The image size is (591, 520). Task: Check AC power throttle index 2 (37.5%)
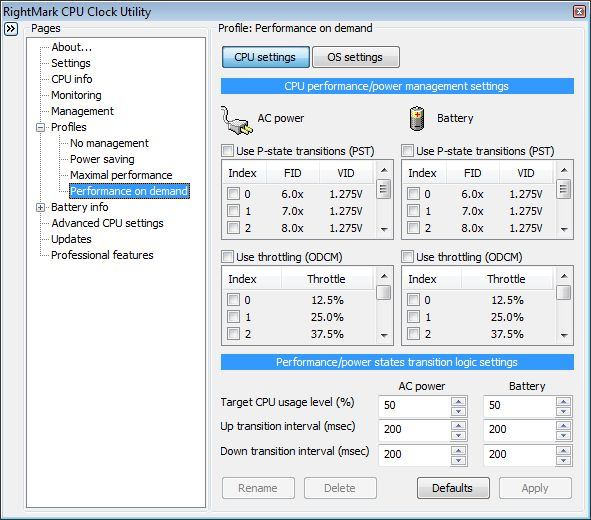click(233, 333)
